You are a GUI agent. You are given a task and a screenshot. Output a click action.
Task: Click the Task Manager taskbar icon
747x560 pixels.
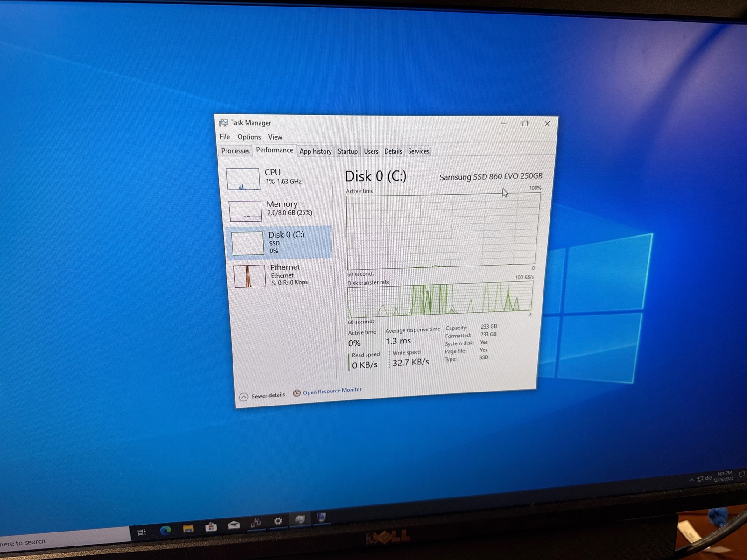(x=300, y=519)
